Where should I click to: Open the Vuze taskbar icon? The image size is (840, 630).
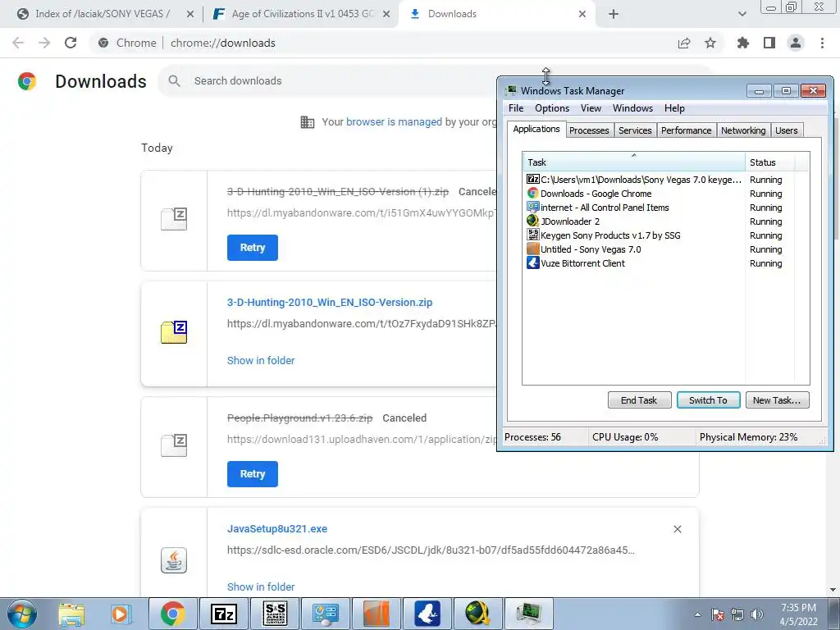coord(427,614)
